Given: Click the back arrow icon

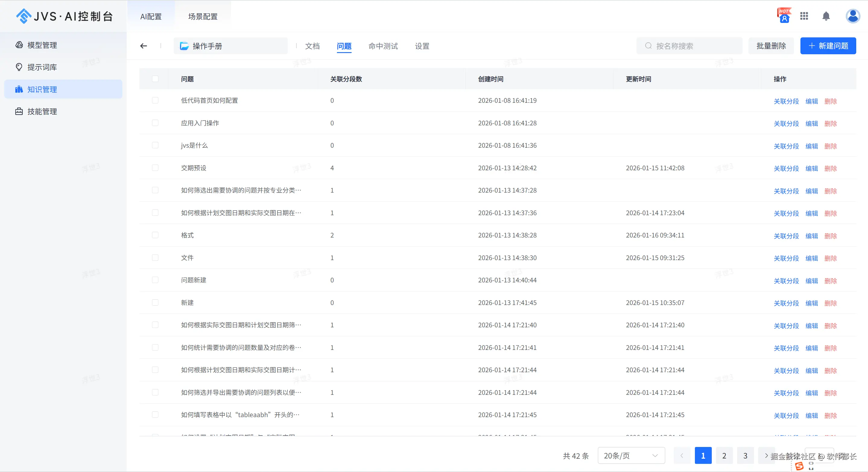Looking at the screenshot, I should (x=144, y=46).
